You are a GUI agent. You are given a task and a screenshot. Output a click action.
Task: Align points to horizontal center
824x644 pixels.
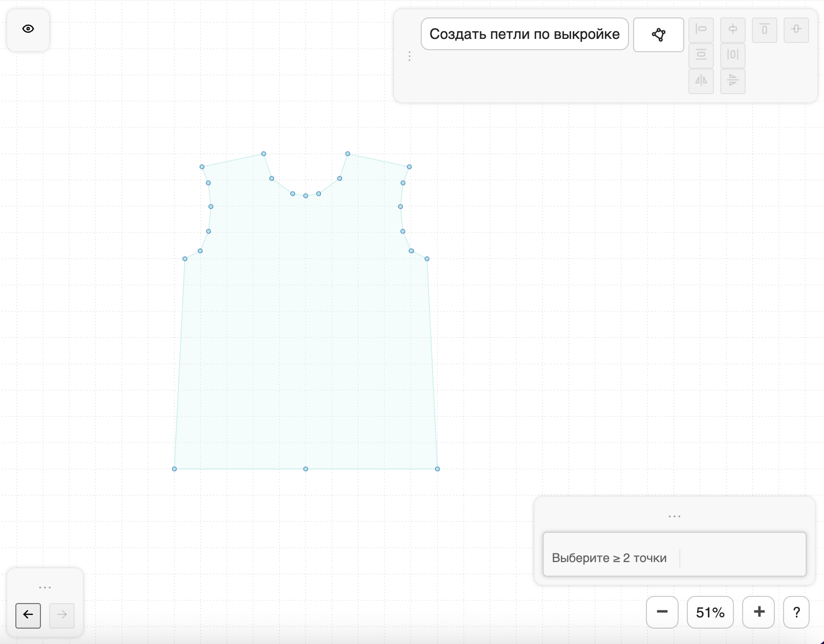pos(732,29)
